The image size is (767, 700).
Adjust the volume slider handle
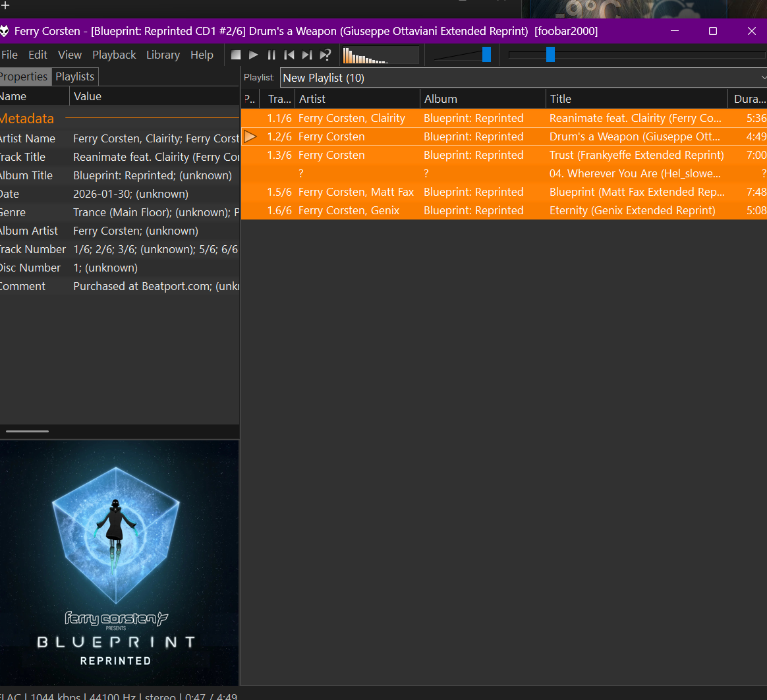tap(486, 54)
